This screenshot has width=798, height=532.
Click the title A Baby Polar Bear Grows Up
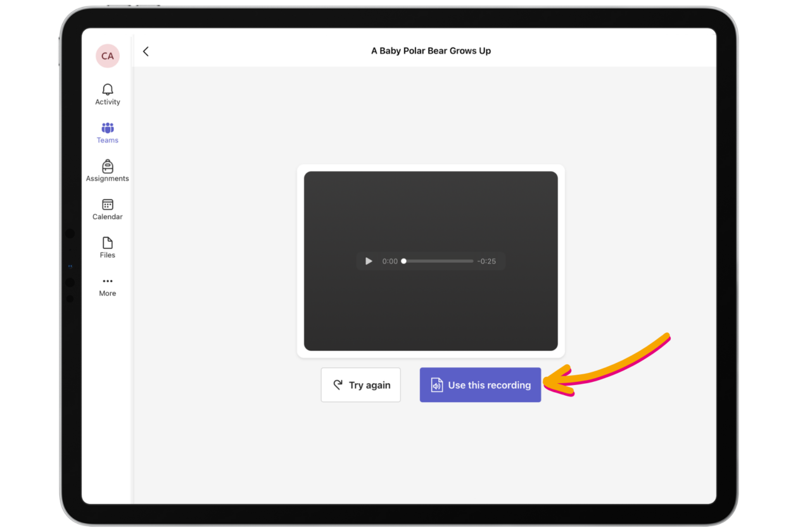431,51
